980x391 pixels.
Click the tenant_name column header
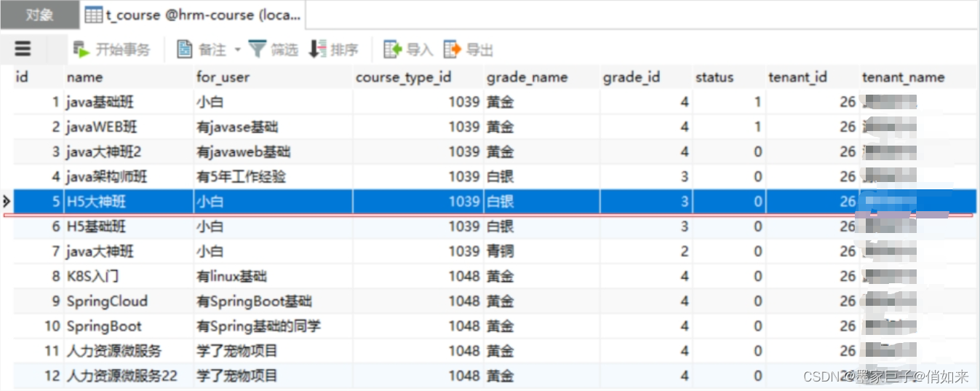[x=917, y=77]
